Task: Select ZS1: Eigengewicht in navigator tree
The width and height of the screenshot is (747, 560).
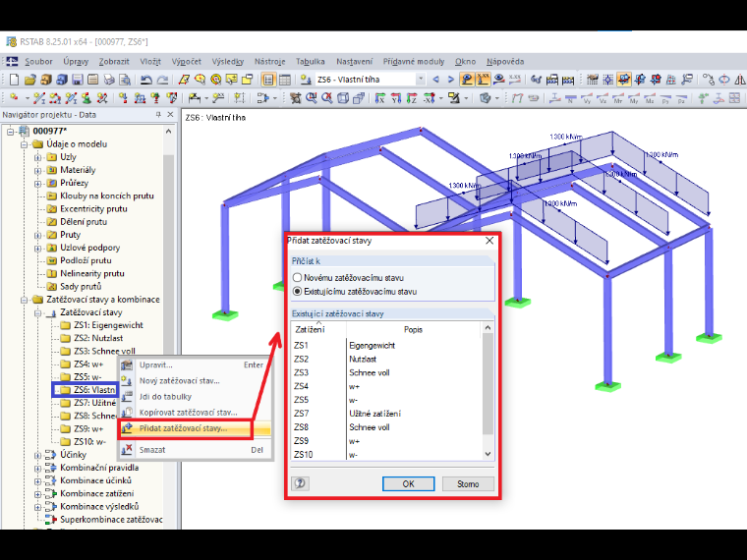Action: pos(108,325)
